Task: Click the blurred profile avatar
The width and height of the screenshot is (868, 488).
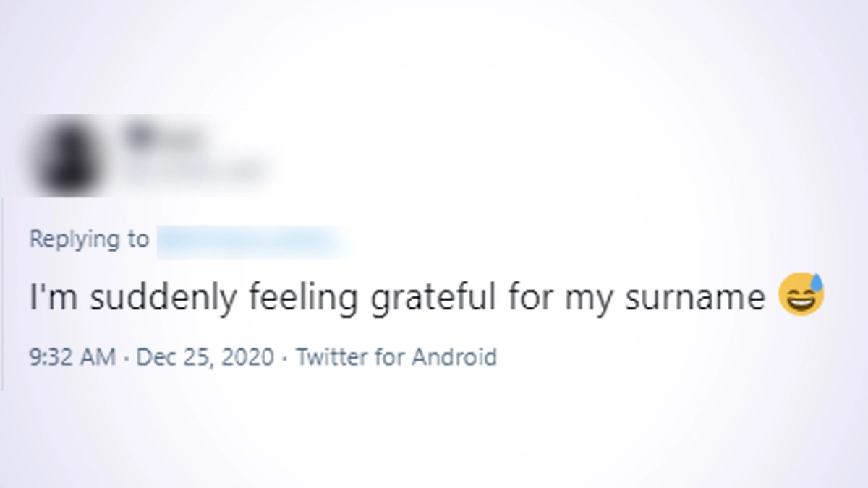Action: coord(67,157)
